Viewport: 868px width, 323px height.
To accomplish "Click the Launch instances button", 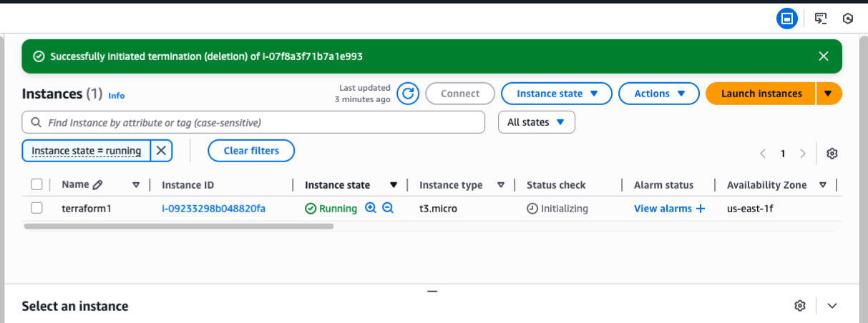I will (760, 94).
